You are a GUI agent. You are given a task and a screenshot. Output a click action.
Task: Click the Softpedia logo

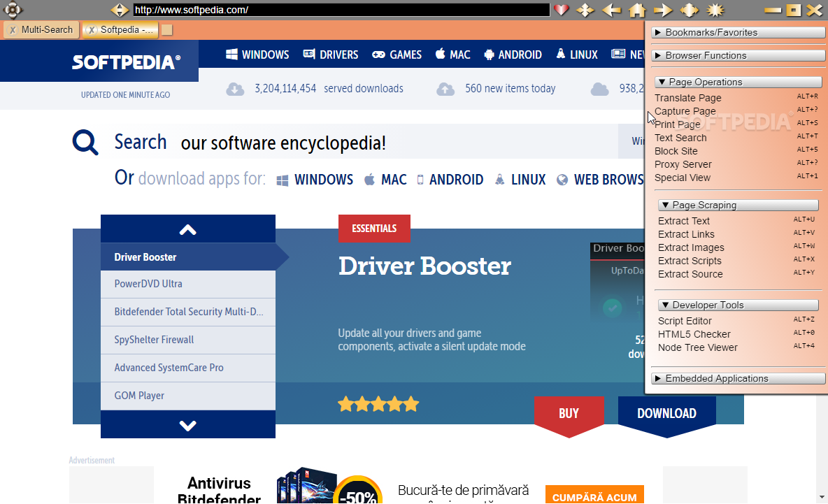pos(126,62)
